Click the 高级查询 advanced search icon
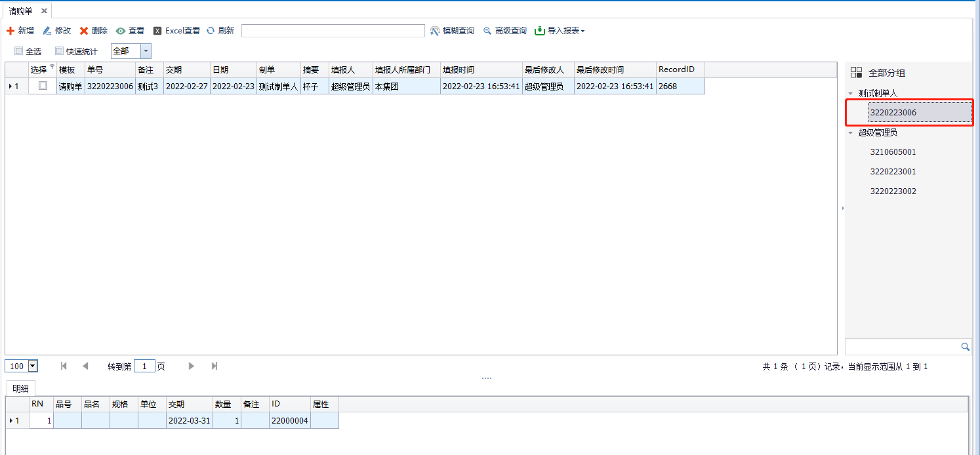This screenshot has height=455, width=980. [x=487, y=31]
